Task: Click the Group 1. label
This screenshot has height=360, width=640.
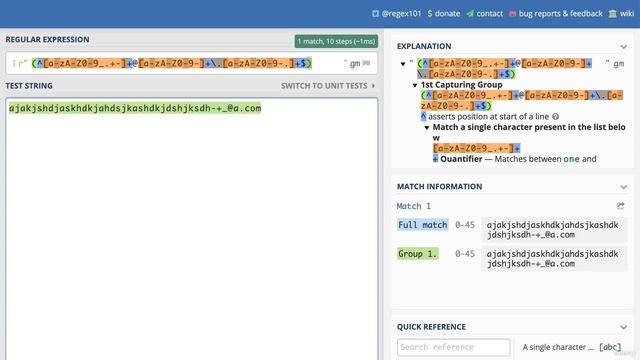Action: click(418, 254)
